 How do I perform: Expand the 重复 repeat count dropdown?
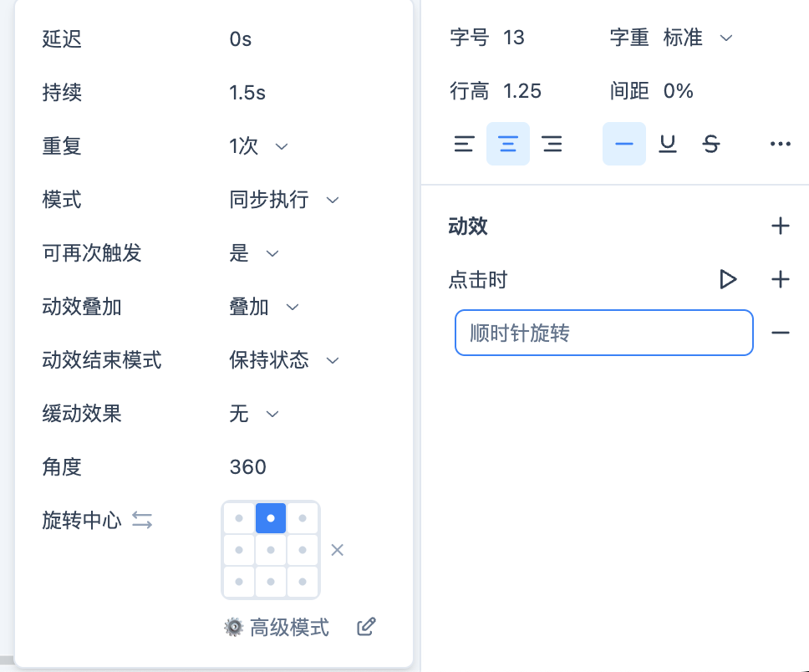coord(259,146)
